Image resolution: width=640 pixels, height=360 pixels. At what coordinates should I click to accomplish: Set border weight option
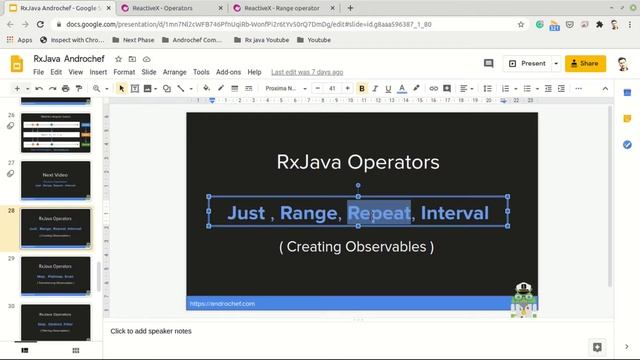click(x=235, y=89)
